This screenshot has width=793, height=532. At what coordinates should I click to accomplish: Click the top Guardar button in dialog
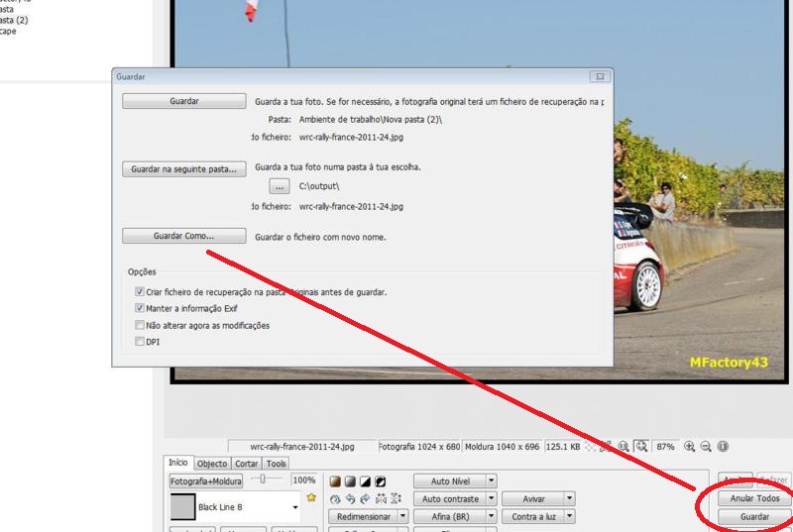coord(184,101)
